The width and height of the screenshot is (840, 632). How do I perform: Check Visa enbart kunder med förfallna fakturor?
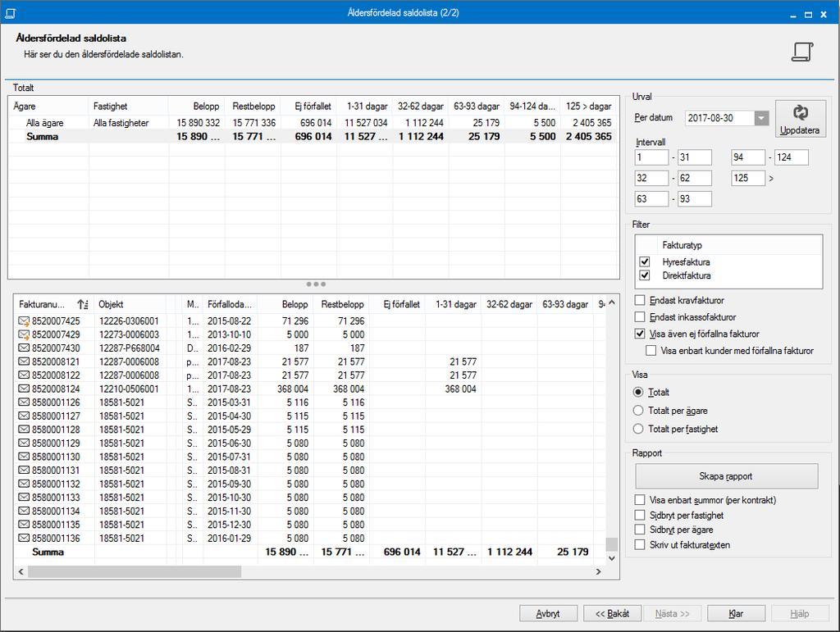pos(651,351)
